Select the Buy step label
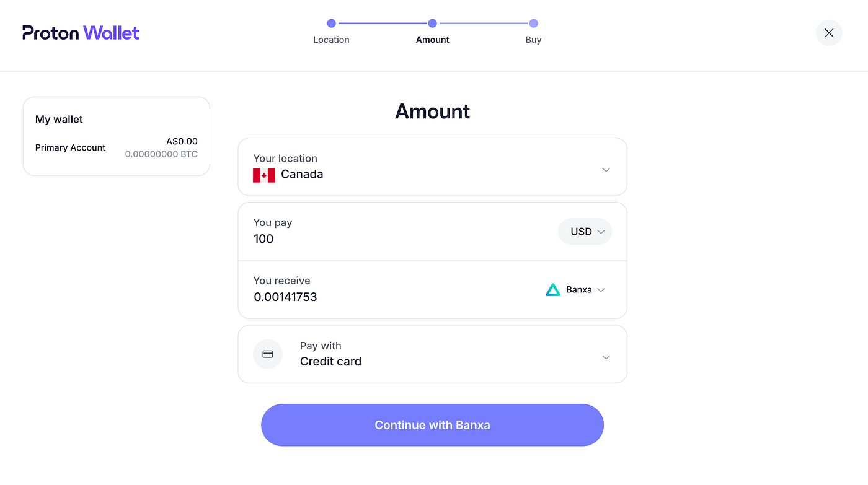 coord(534,40)
